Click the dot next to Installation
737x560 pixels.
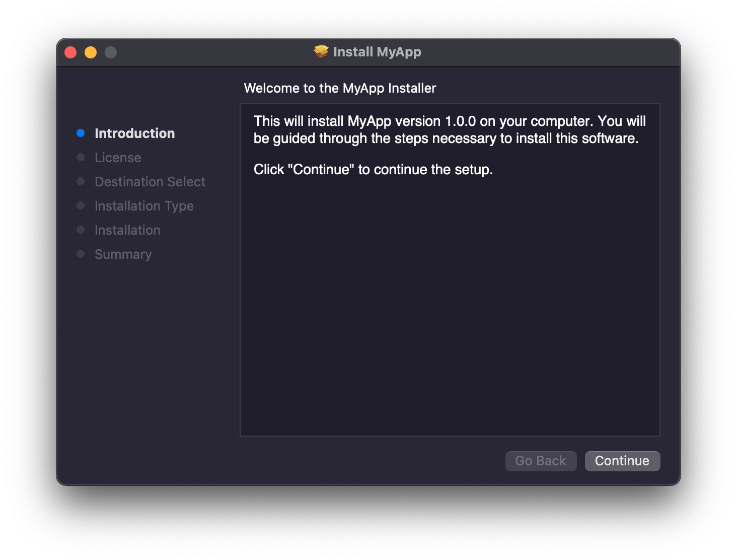(x=81, y=229)
